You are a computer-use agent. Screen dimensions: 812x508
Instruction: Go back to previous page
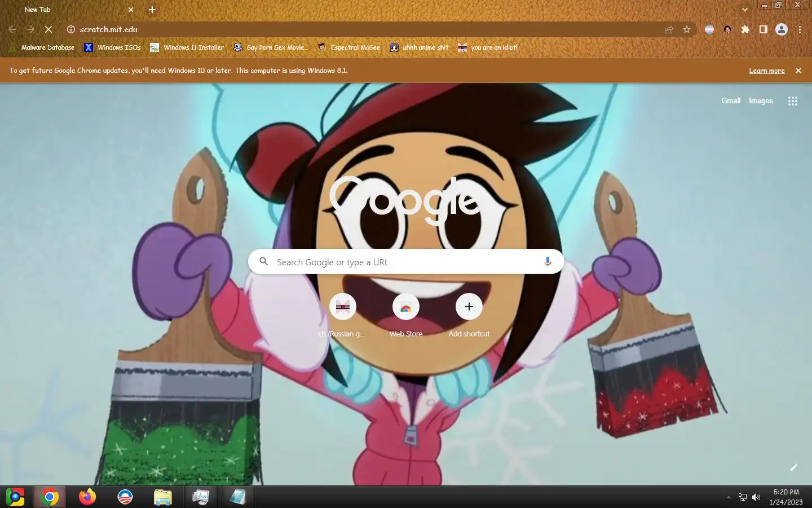(12, 29)
